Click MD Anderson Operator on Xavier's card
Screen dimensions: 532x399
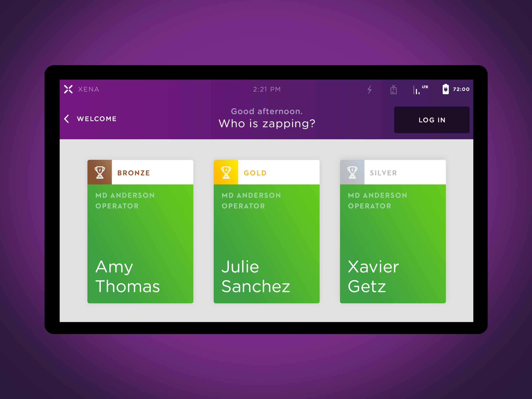[377, 201]
